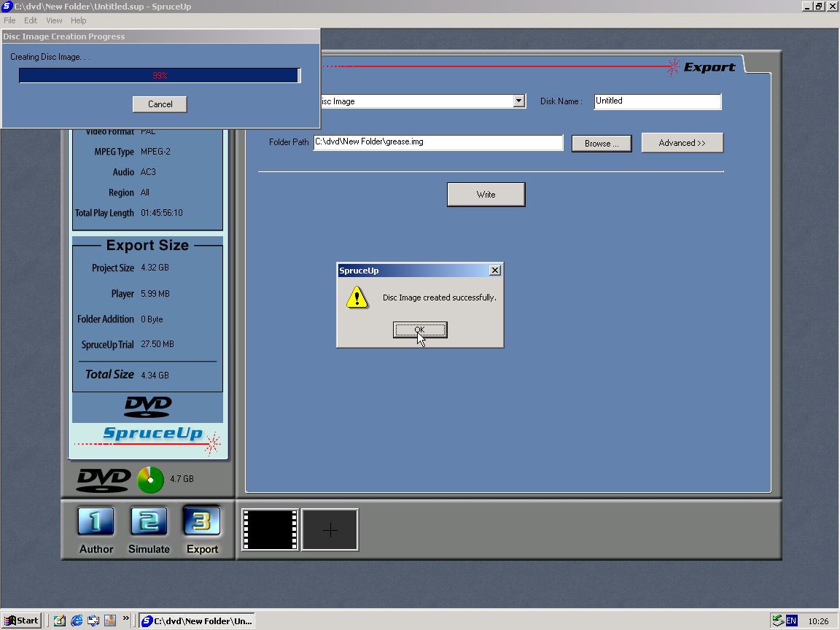Open the Edit menu
The height and width of the screenshot is (630, 840).
(x=31, y=20)
